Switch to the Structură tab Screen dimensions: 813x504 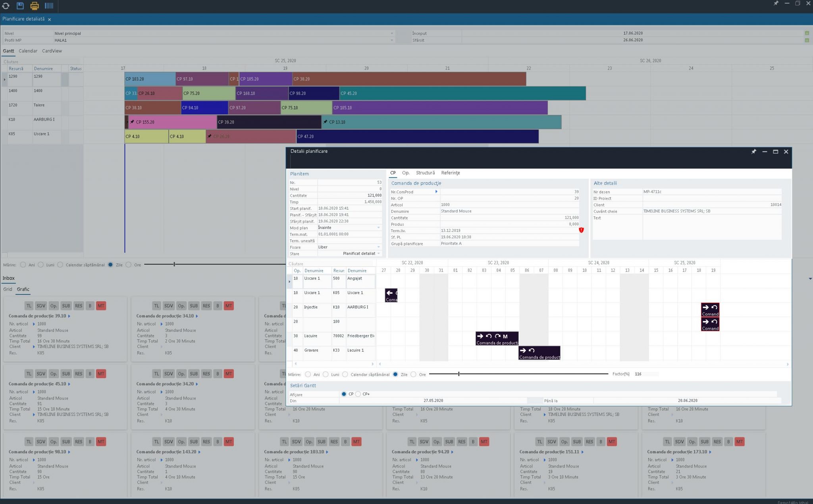point(425,173)
